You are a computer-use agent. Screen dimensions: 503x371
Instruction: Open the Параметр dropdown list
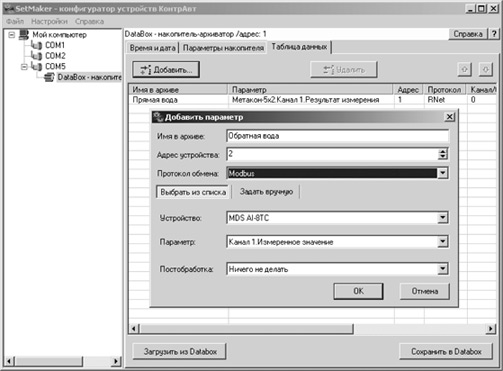coord(442,242)
